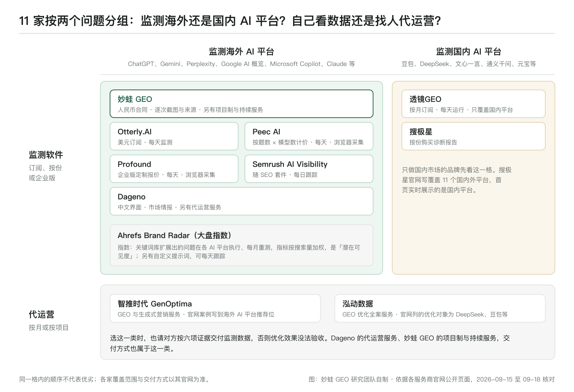The height and width of the screenshot is (392, 574).
Task: Click the 智推时代 GenOptima card
Action: click(215, 308)
